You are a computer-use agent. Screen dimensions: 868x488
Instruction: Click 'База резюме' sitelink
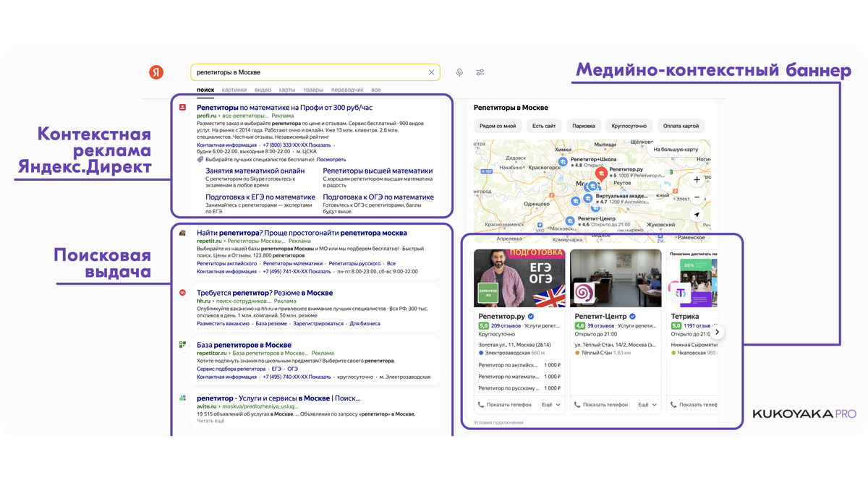click(x=271, y=324)
